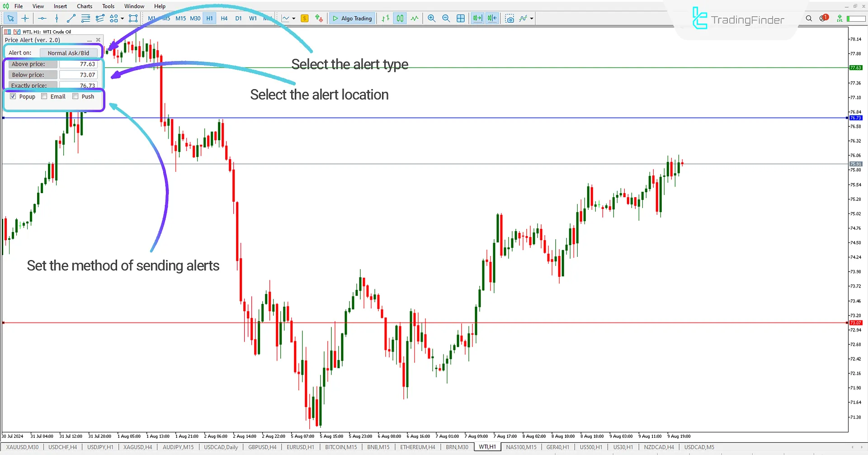Image resolution: width=868 pixels, height=455 pixels.
Task: Switch to the XAUUSD,M30 chart tab
Action: click(22, 447)
